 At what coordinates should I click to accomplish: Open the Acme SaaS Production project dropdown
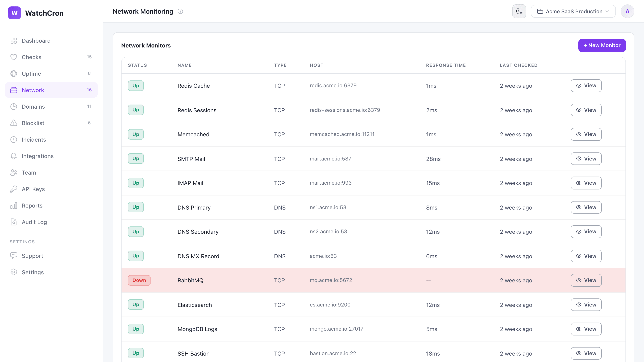pos(573,11)
